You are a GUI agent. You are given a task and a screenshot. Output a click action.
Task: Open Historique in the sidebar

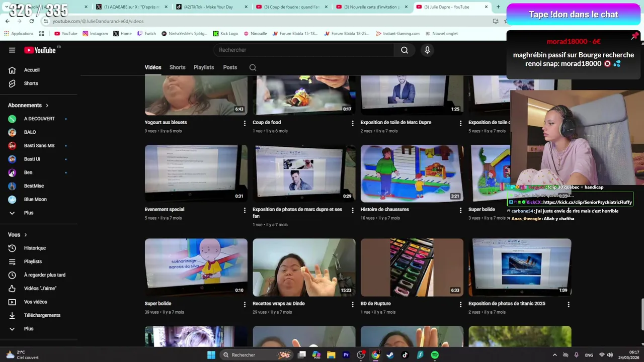click(35, 248)
